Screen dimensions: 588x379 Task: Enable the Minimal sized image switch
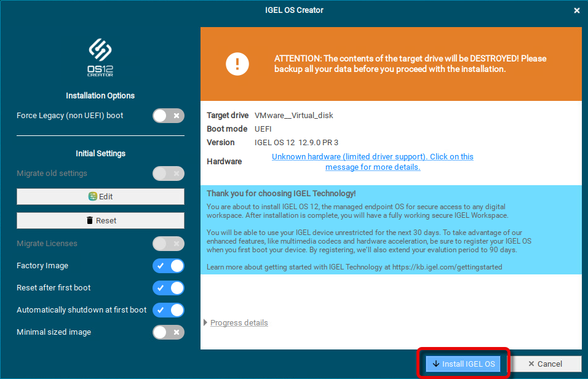(x=169, y=332)
